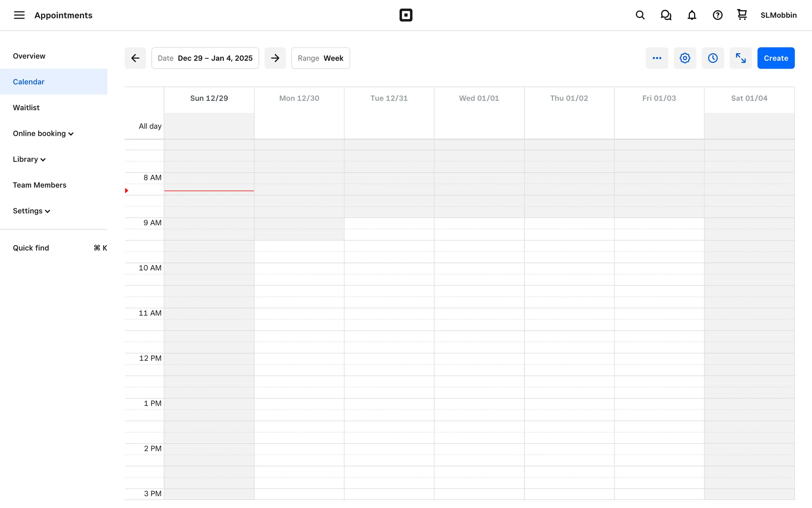Image resolution: width=812 pixels, height=508 pixels.
Task: Open the messages chat icon
Action: click(666, 15)
